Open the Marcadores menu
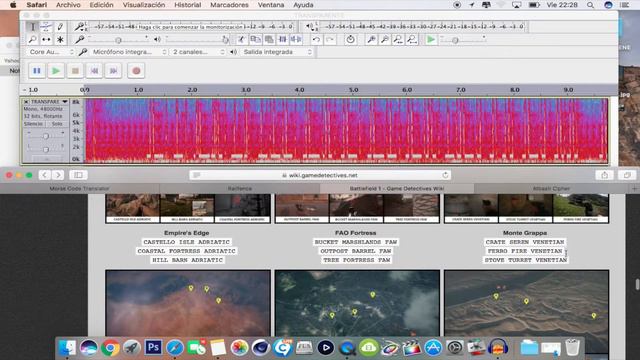The width and height of the screenshot is (640, 360). coord(229,5)
